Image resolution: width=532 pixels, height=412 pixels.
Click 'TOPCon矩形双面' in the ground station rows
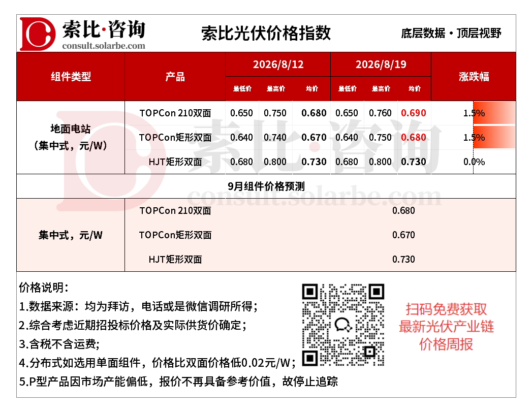point(175,138)
